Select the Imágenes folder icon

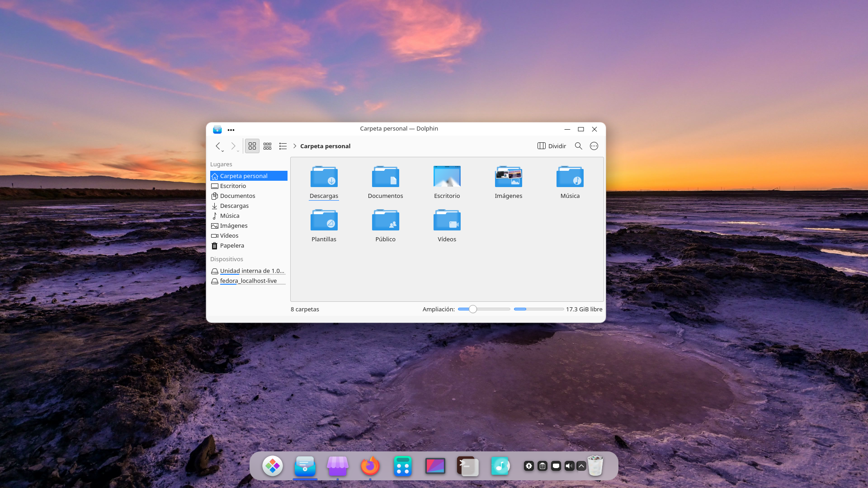(x=509, y=177)
